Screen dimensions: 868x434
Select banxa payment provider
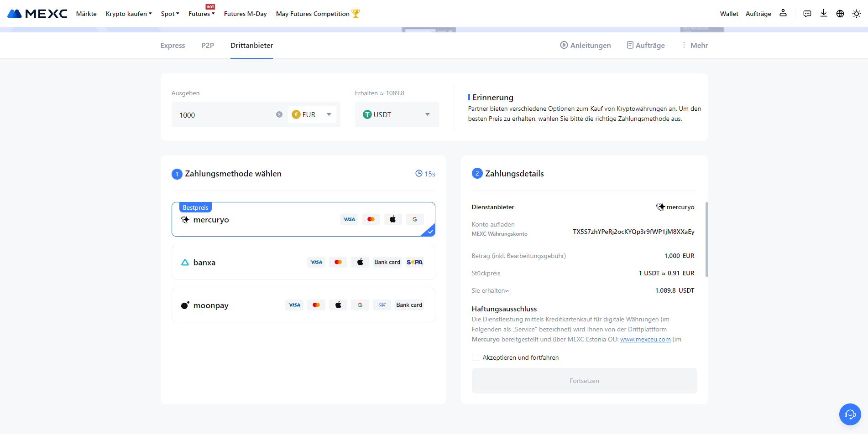point(303,262)
